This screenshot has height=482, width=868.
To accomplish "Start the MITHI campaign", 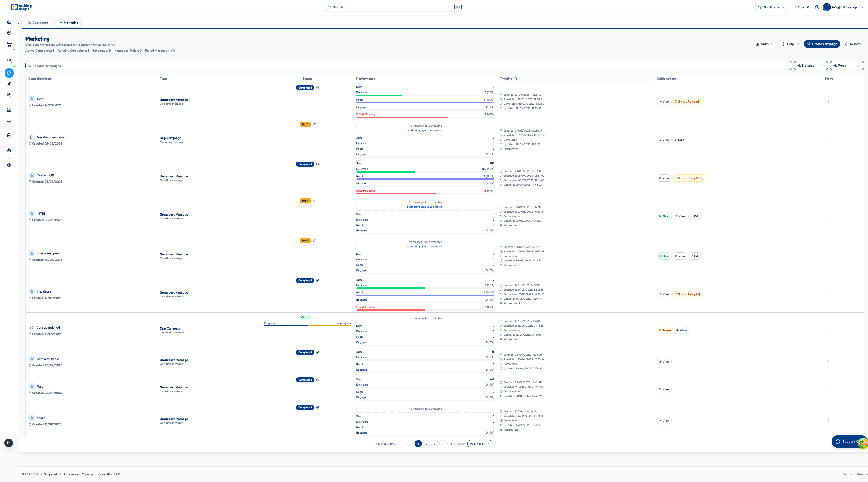I will coord(664,216).
